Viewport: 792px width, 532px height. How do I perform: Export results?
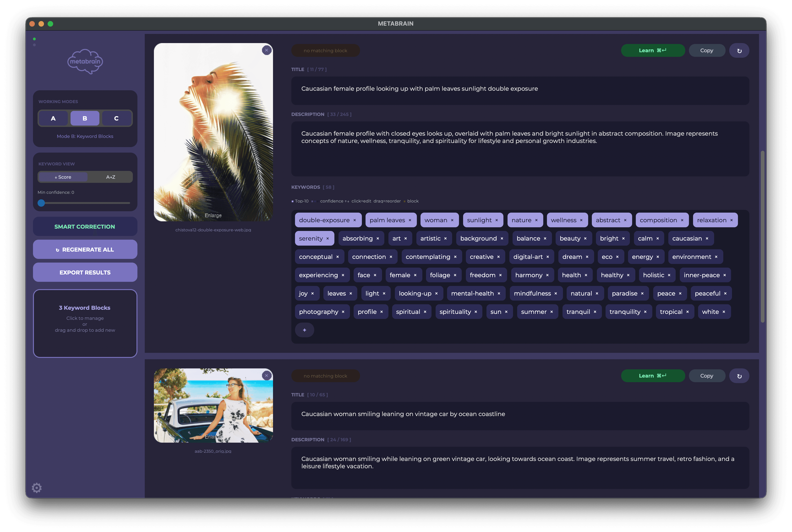pos(85,272)
